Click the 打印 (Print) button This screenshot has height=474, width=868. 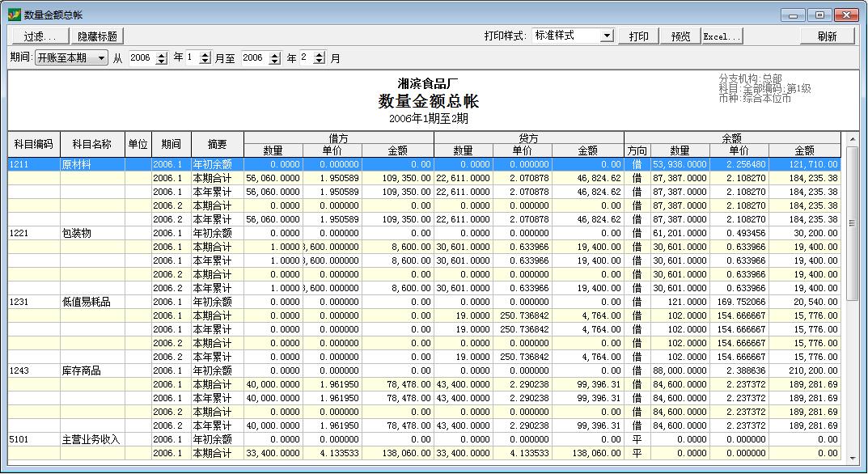coord(638,35)
